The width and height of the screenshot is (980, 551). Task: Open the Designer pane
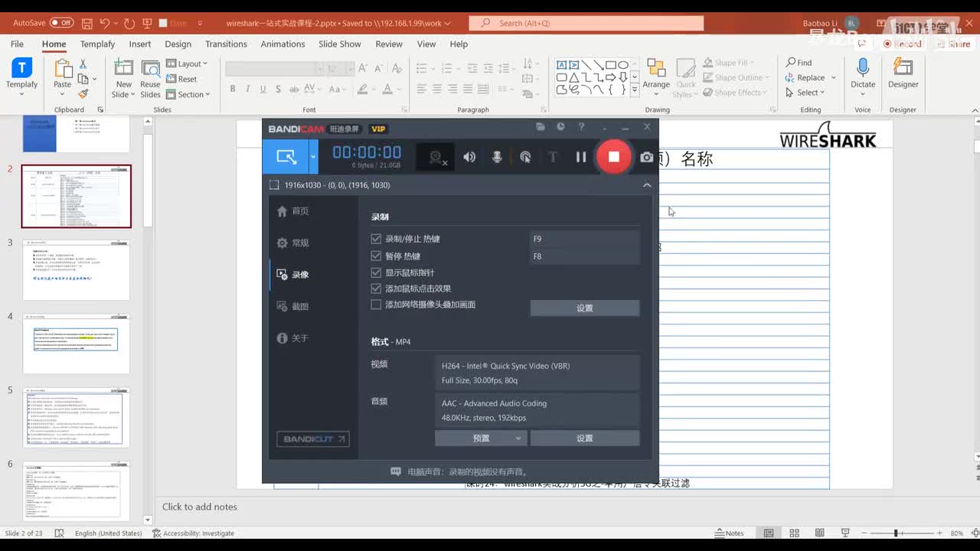point(903,73)
